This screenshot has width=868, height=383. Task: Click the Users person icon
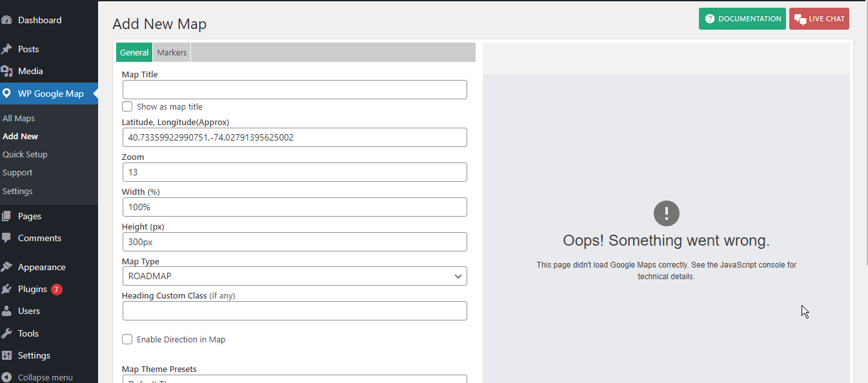click(7, 311)
